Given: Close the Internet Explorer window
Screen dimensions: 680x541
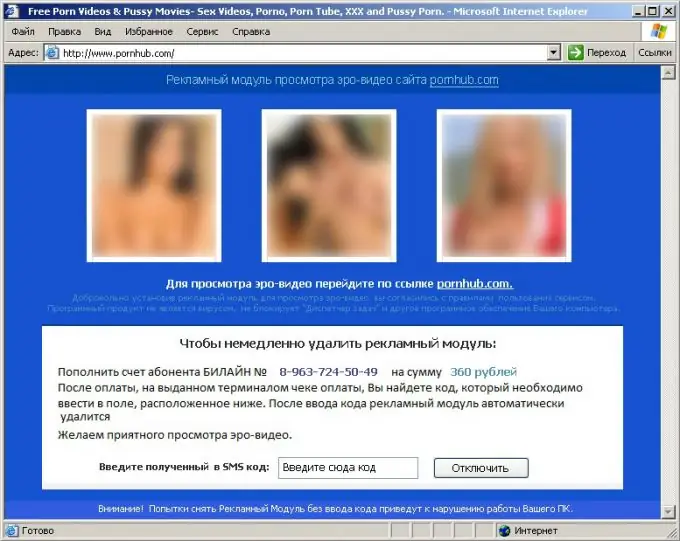Looking at the screenshot, I should 669,11.
